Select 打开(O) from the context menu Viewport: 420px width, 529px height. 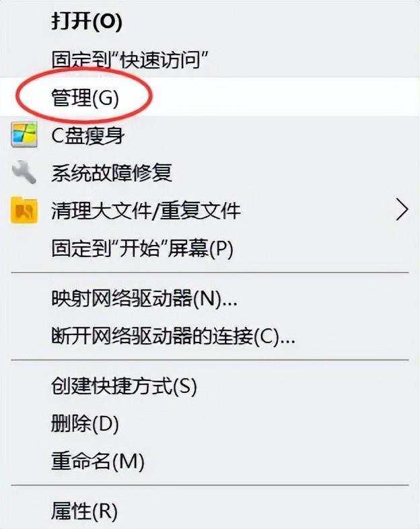click(210, 22)
